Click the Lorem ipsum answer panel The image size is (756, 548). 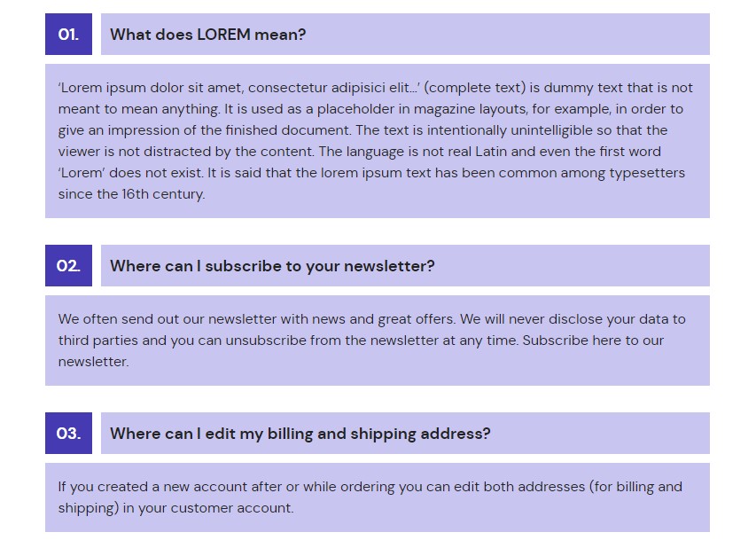pyautogui.click(x=378, y=141)
